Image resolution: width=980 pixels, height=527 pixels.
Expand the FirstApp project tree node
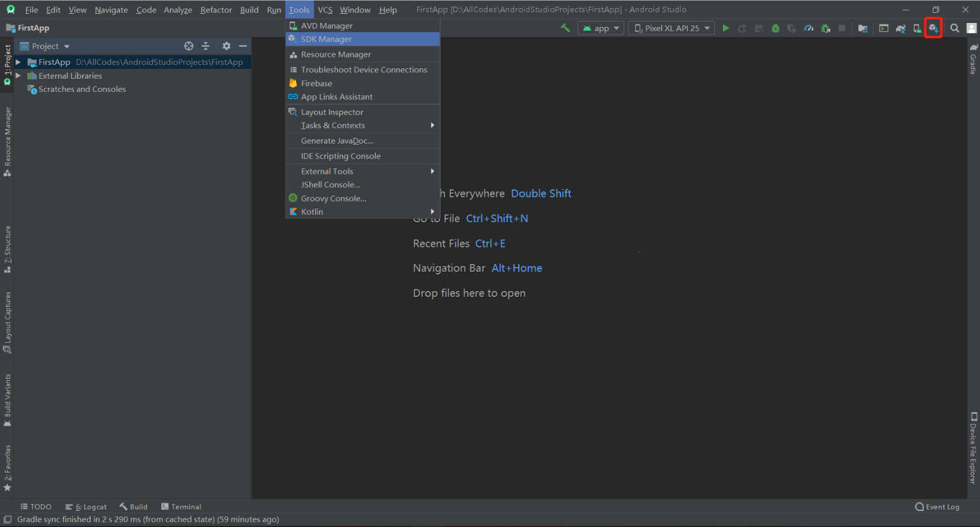tap(18, 62)
